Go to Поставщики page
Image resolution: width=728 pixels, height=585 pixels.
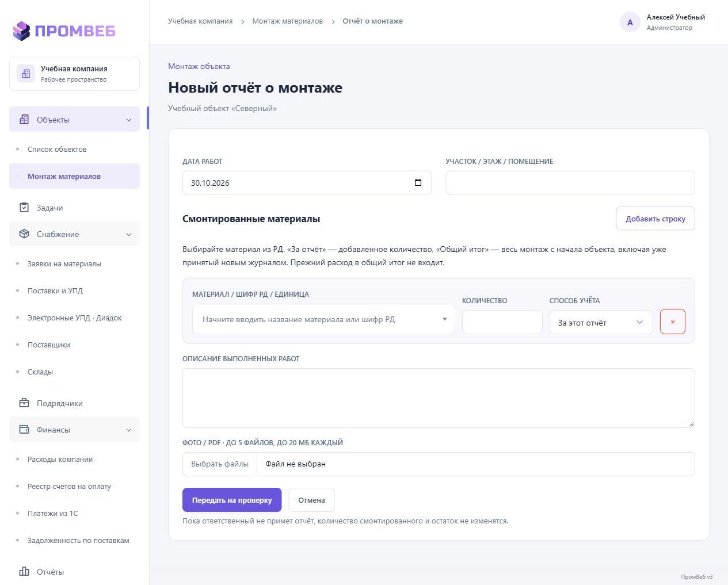click(x=49, y=345)
